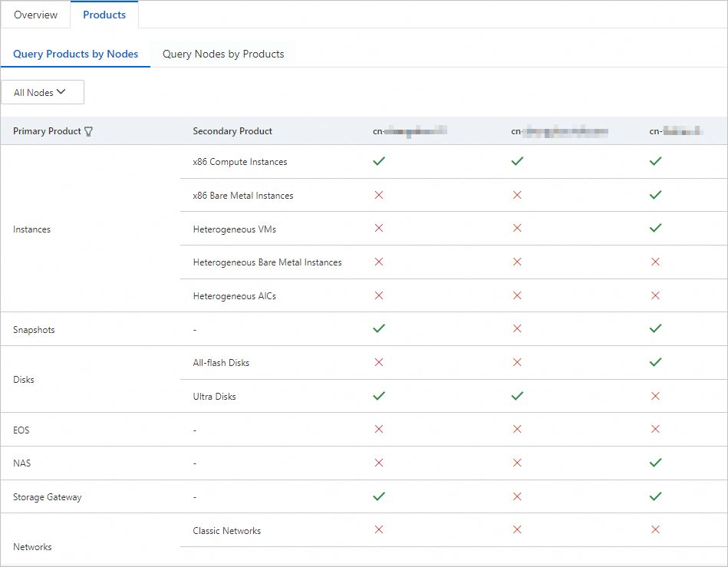This screenshot has width=728, height=567.
Task: Click green check for x86 Compute Instances first node
Action: (x=378, y=162)
